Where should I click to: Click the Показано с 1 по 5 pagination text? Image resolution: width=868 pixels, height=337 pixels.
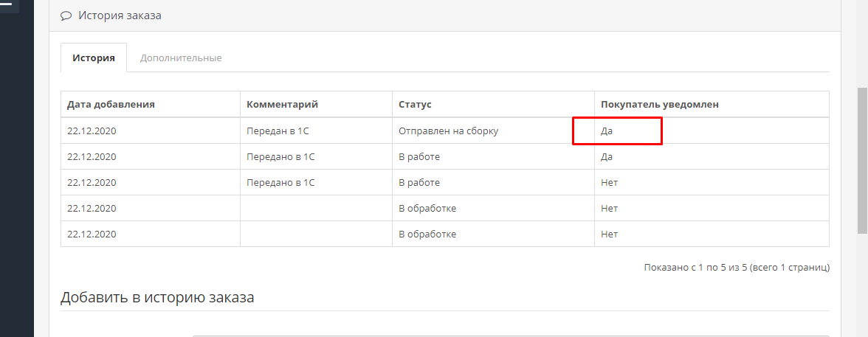[737, 267]
